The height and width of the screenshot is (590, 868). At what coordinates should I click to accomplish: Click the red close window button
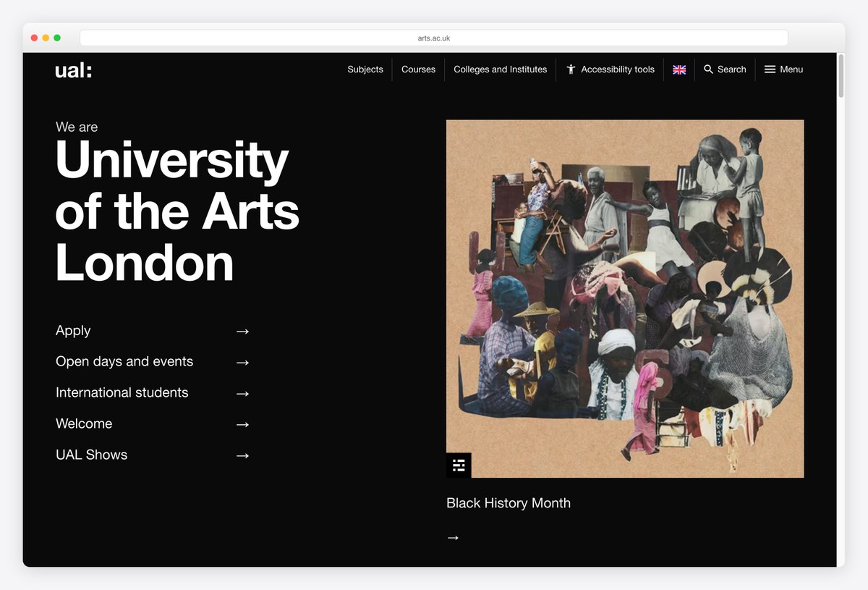(34, 38)
